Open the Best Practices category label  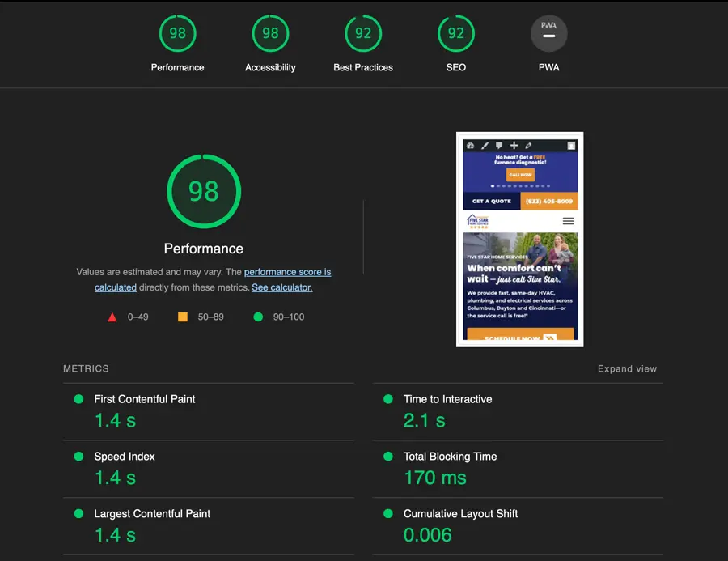click(363, 67)
